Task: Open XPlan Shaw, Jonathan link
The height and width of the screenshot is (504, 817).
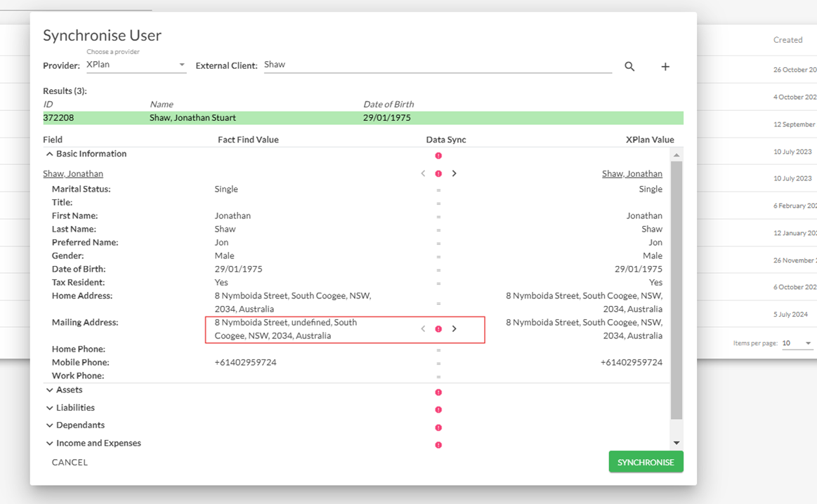Action: (x=632, y=173)
